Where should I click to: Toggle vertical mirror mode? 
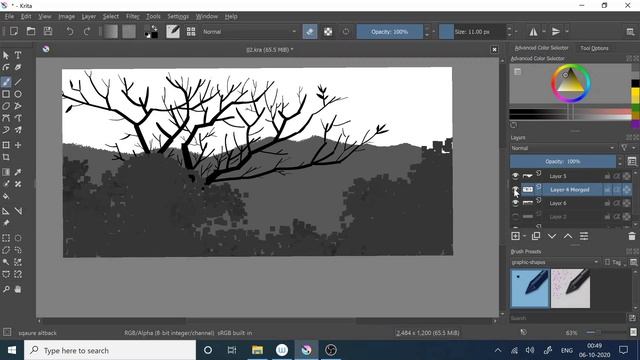(x=556, y=31)
